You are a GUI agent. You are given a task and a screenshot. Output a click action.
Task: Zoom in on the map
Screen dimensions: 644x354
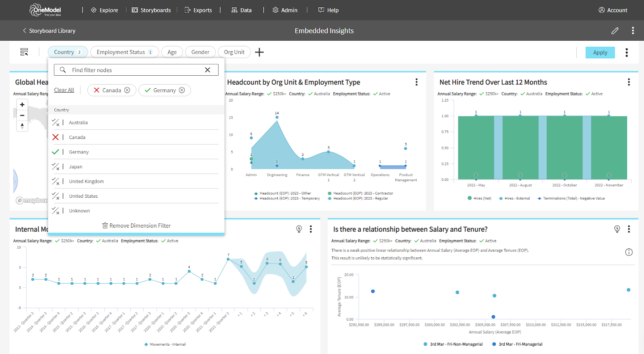pos(22,104)
